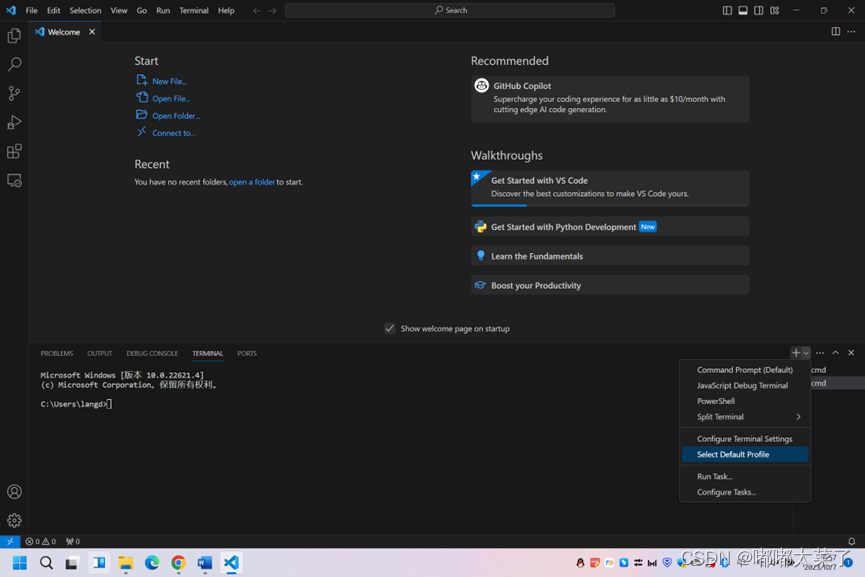Screen dimensions: 865x577
Task: Click the ports forwarded status indicator
Action: click(x=73, y=541)
